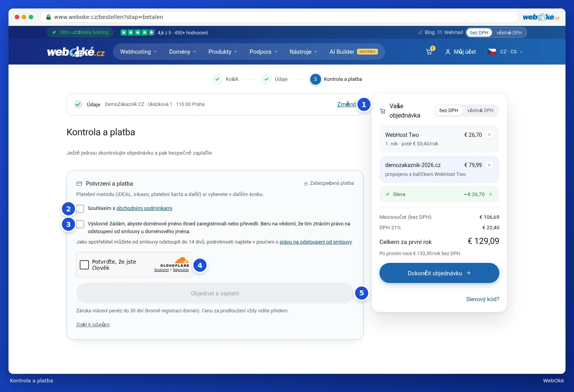The image size is (574, 392).
Task: Tick the immediate domain registration consent checkbox
Action: (x=80, y=224)
